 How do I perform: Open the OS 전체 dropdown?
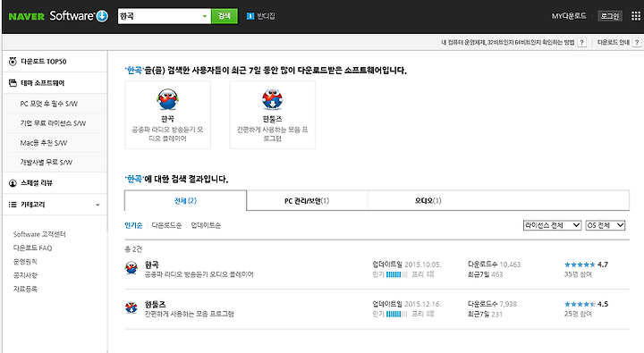(x=605, y=225)
